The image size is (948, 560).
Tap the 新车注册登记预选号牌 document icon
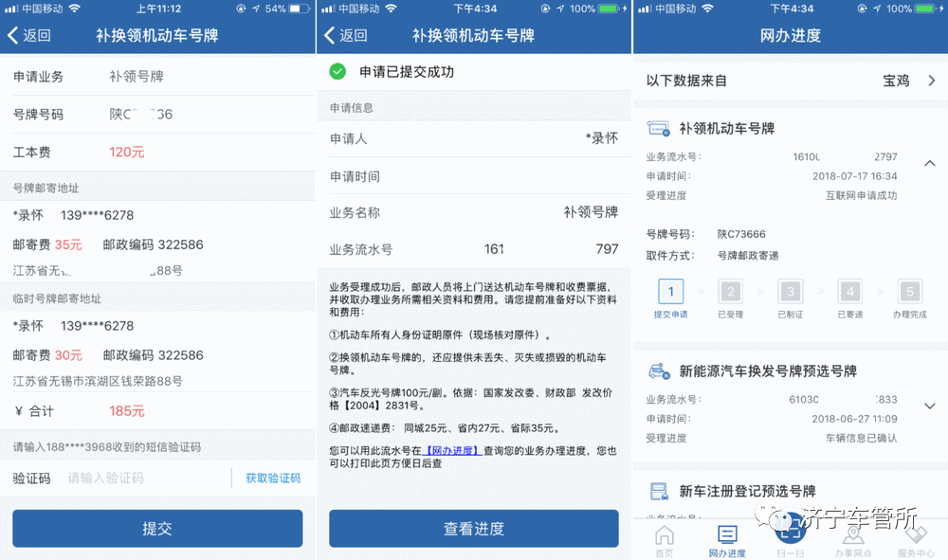point(659,491)
